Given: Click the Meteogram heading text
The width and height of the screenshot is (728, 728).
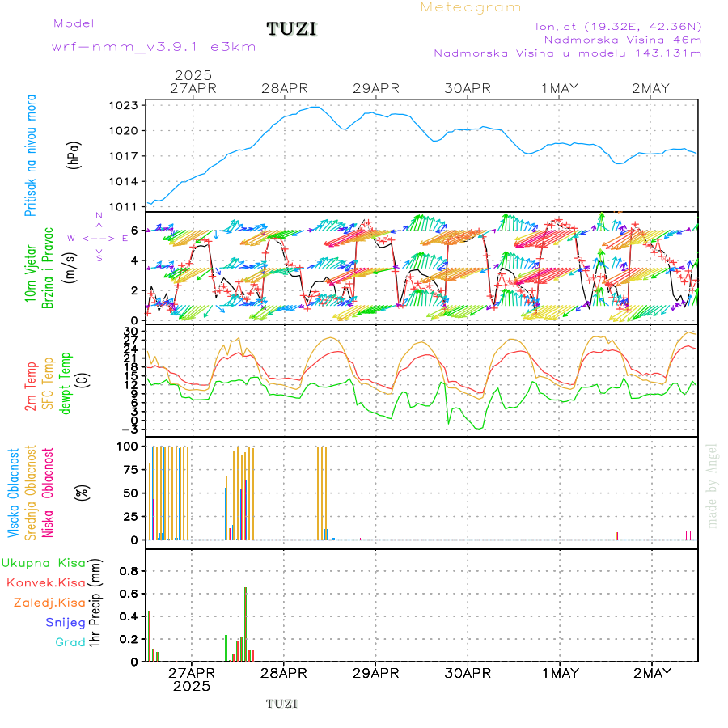Looking at the screenshot, I should pos(471,7).
